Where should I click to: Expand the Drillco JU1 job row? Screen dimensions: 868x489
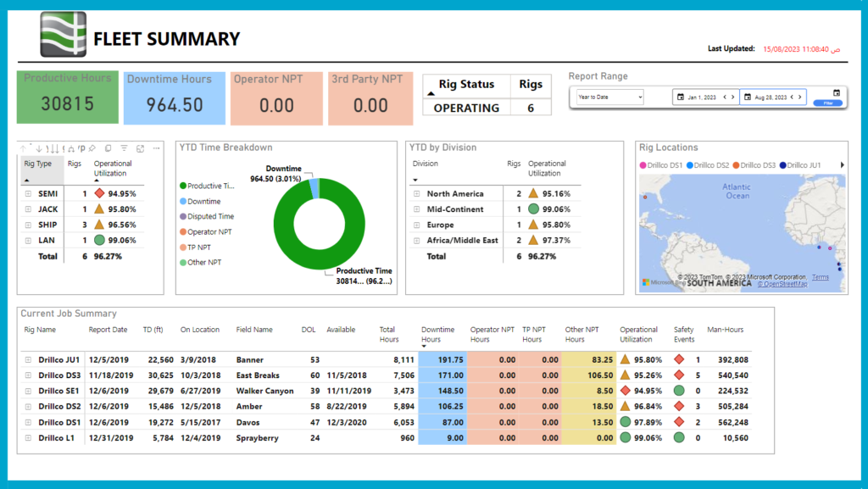tap(28, 359)
